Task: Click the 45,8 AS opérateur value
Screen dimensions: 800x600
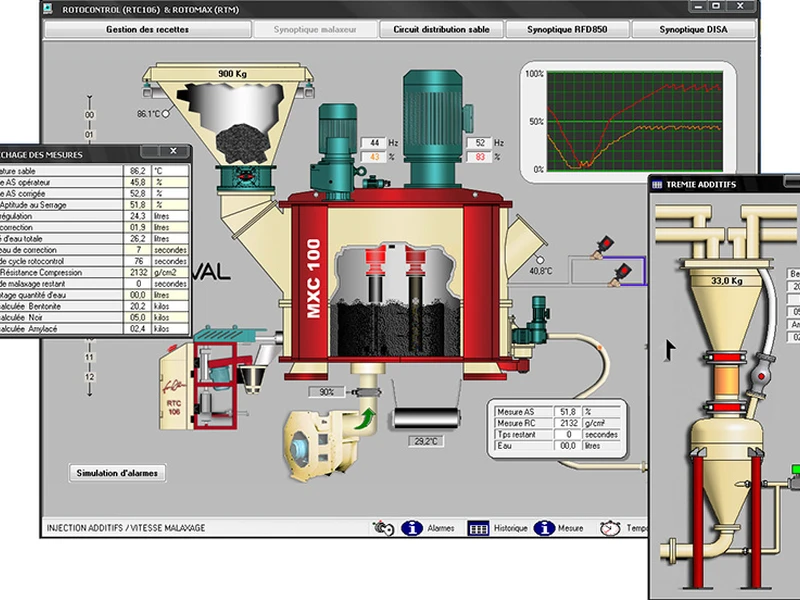Action: [x=138, y=182]
